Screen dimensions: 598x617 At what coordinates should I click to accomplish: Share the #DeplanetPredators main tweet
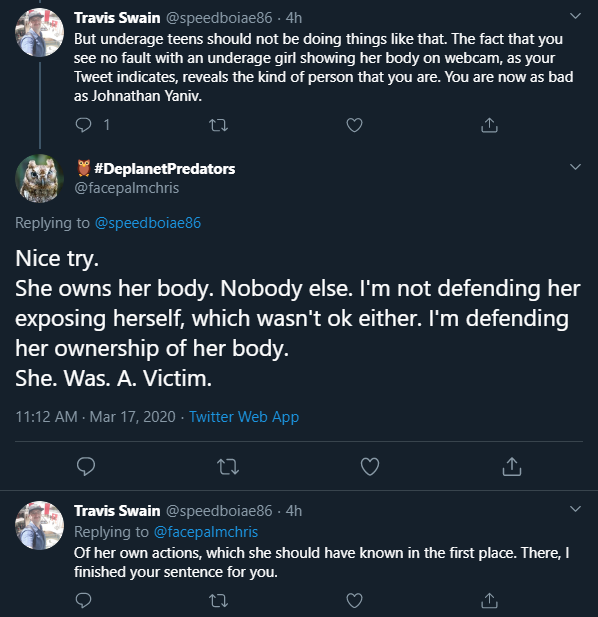pos(512,467)
